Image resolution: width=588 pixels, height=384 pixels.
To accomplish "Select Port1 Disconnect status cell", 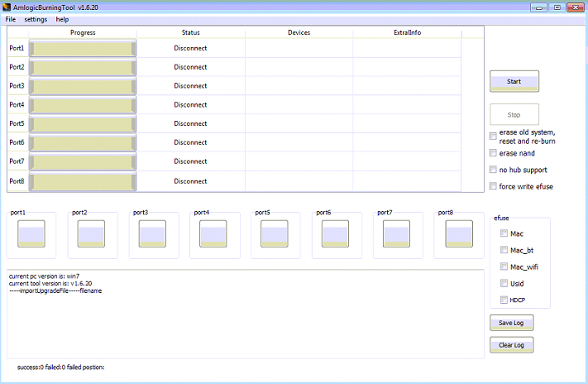I will click(x=190, y=48).
